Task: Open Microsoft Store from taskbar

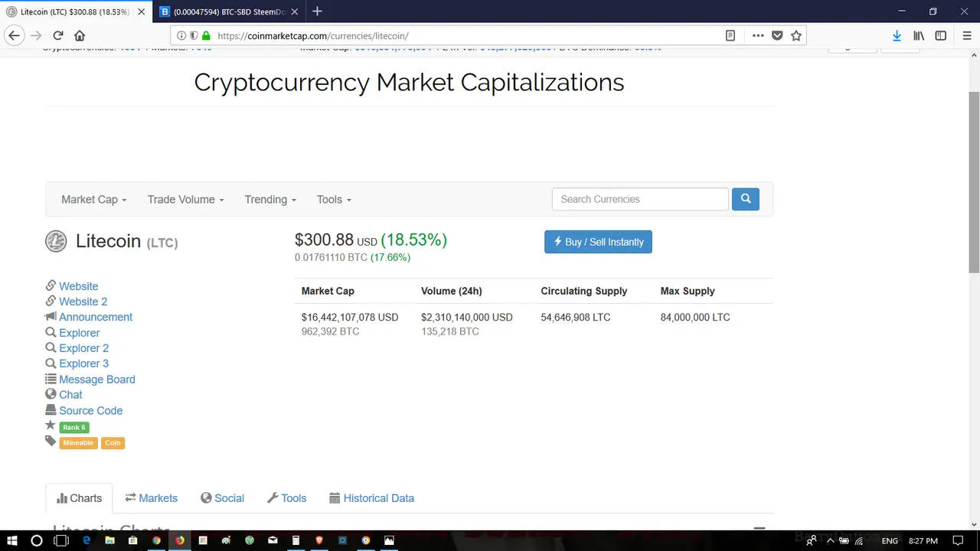Action: pos(133,540)
